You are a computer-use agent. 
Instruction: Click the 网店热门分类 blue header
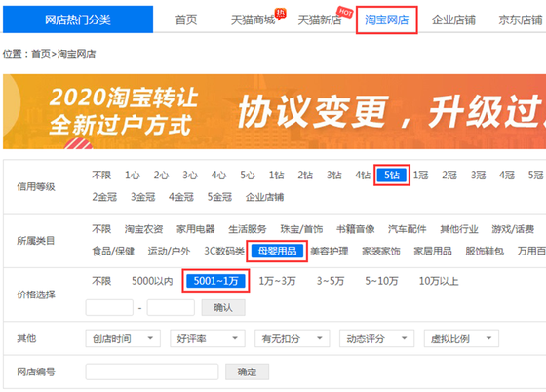pos(78,20)
